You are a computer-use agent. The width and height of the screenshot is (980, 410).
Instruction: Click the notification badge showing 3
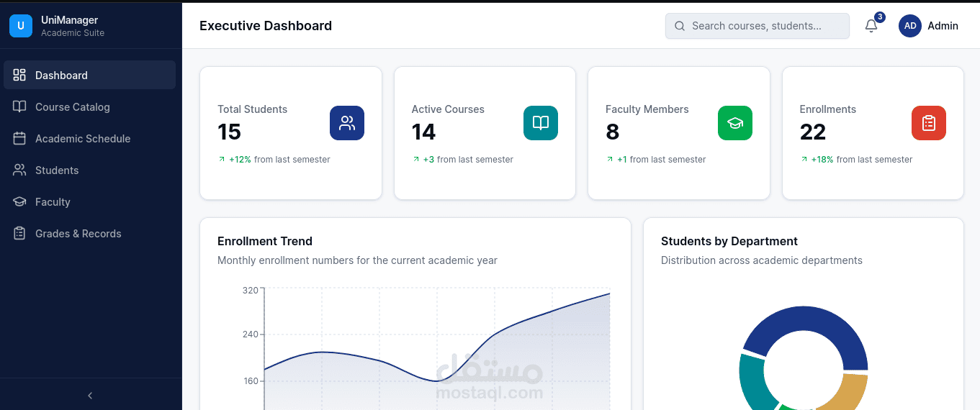[x=880, y=17]
